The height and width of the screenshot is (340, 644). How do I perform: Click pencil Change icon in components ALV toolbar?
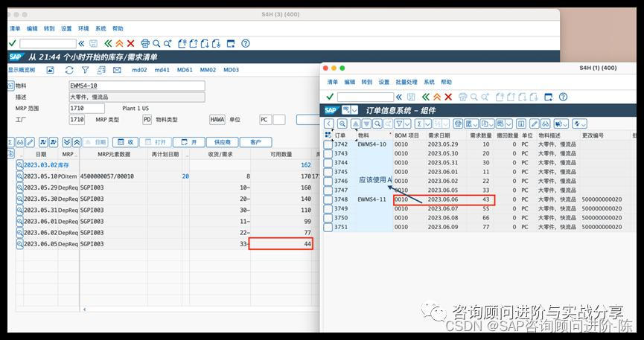pyautogui.click(x=535, y=124)
